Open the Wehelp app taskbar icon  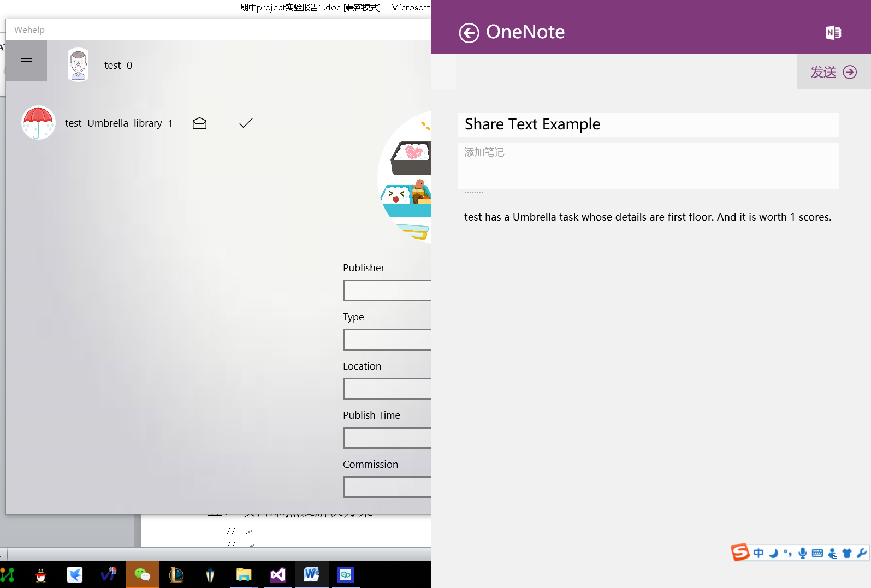click(346, 575)
